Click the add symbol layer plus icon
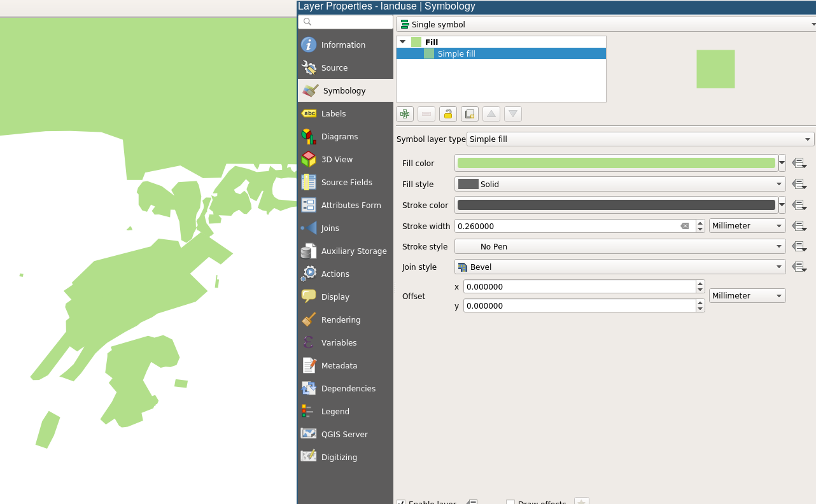Image resolution: width=816 pixels, height=504 pixels. click(405, 114)
